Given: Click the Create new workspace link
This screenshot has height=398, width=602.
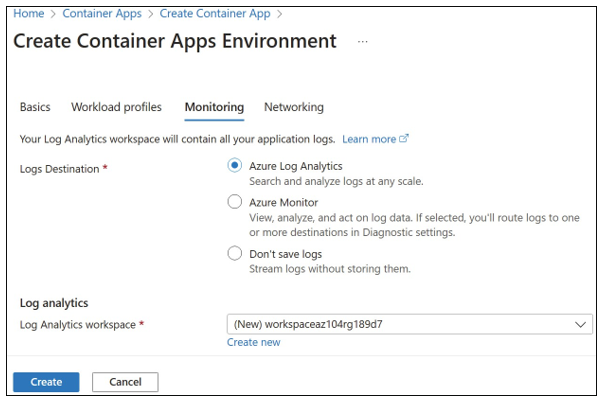Looking at the screenshot, I should tap(253, 342).
